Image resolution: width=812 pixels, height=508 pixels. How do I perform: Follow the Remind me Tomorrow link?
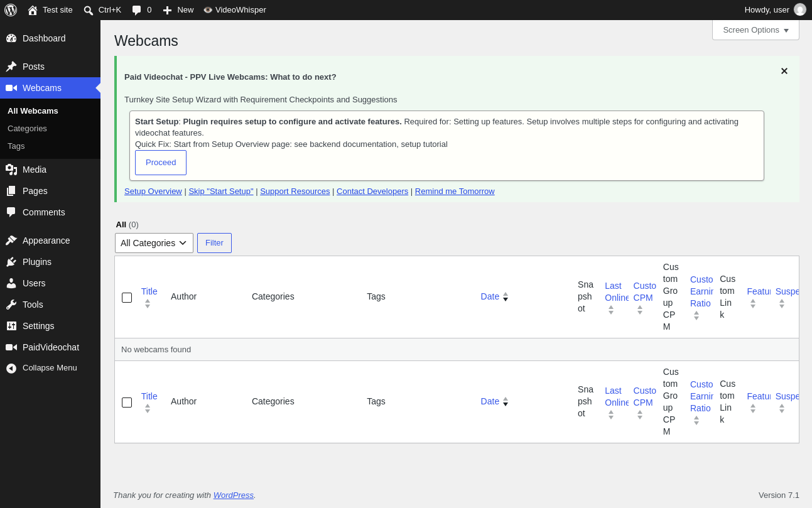click(x=455, y=191)
